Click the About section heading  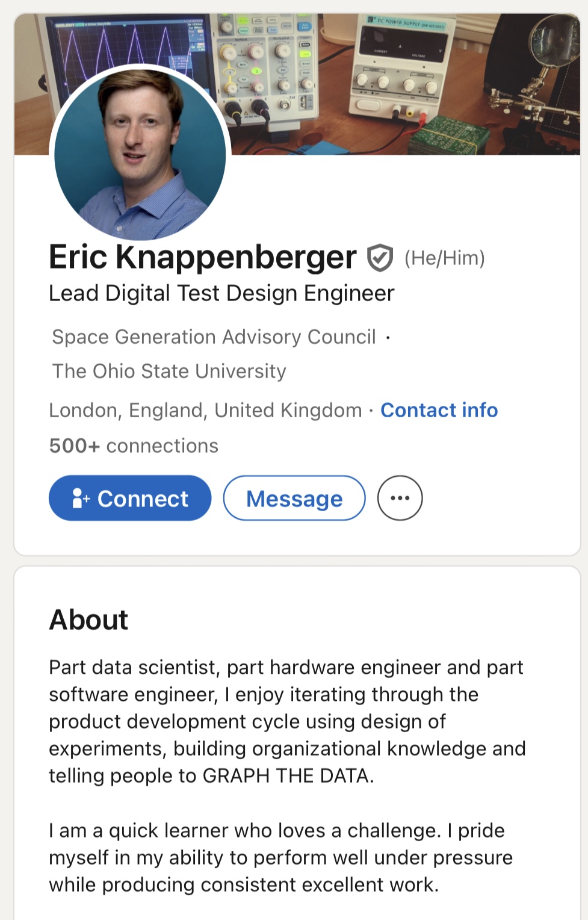89,620
